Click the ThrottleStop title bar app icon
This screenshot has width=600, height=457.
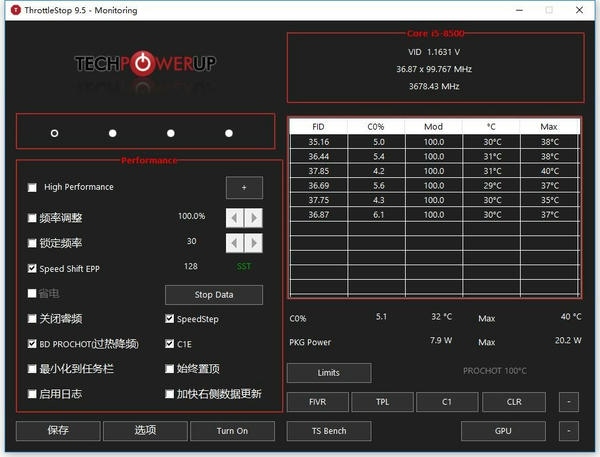15,10
